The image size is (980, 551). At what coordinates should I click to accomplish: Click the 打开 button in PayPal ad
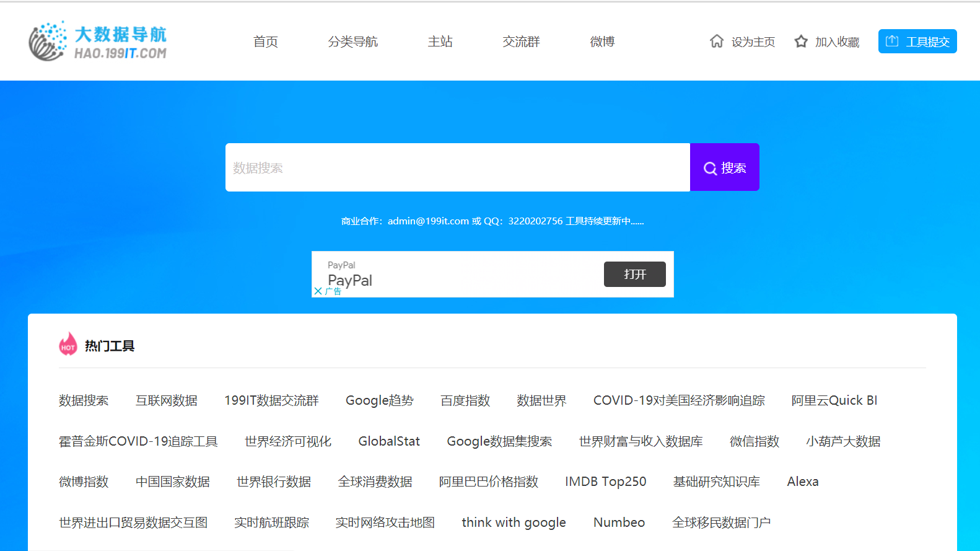tap(635, 274)
